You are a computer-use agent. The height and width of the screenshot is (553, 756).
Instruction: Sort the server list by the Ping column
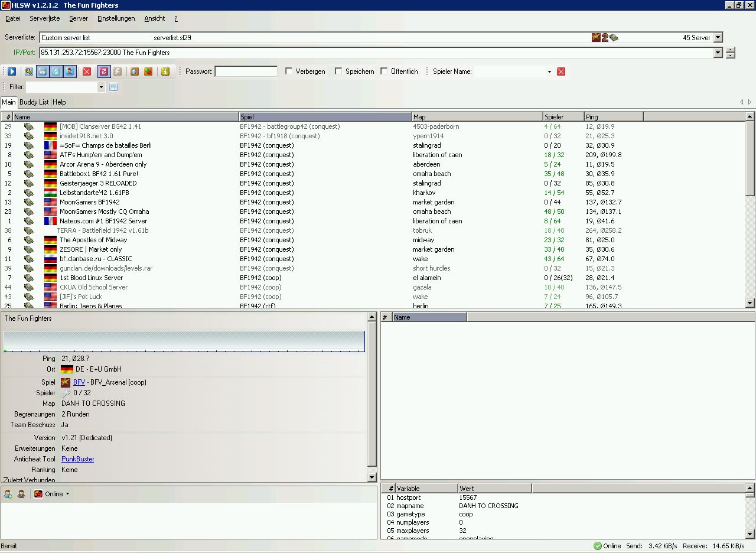click(614, 117)
